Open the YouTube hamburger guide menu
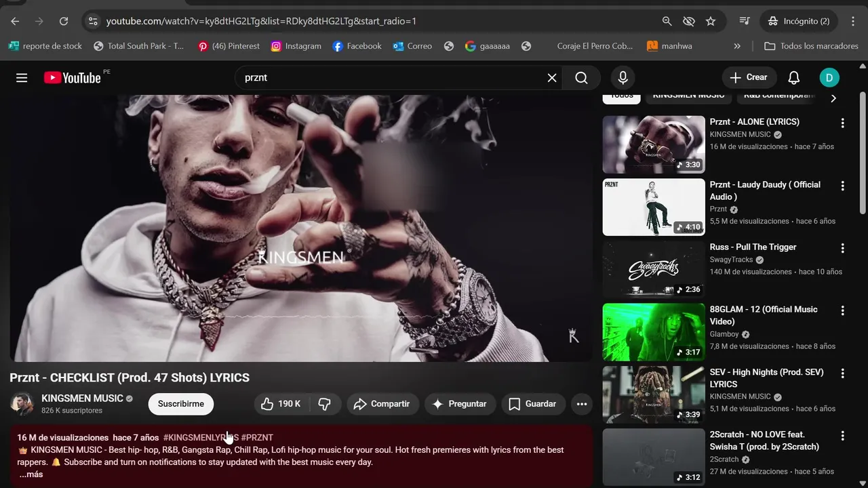Image resolution: width=868 pixels, height=488 pixels. [x=22, y=78]
